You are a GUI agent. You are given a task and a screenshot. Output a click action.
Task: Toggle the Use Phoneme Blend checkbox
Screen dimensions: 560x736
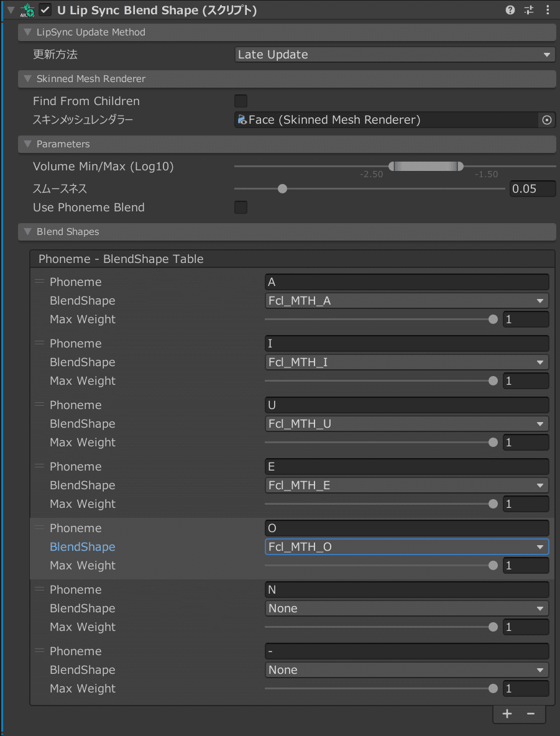[x=241, y=207]
